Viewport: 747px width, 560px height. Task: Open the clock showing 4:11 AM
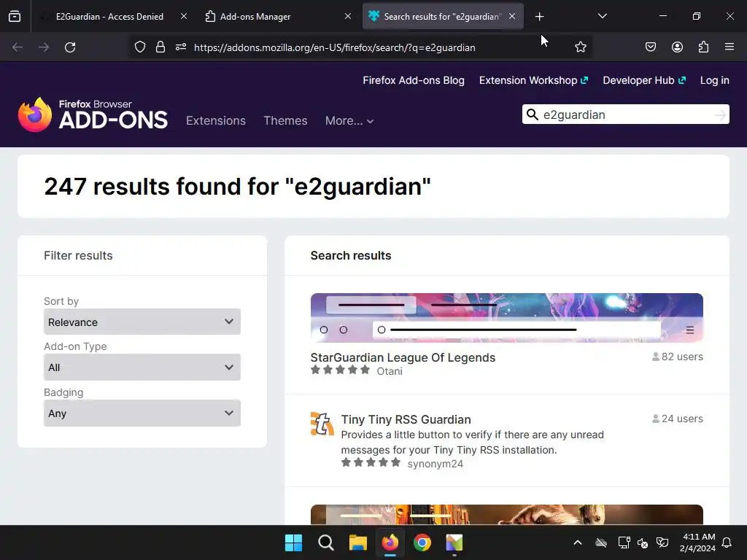pyautogui.click(x=698, y=542)
